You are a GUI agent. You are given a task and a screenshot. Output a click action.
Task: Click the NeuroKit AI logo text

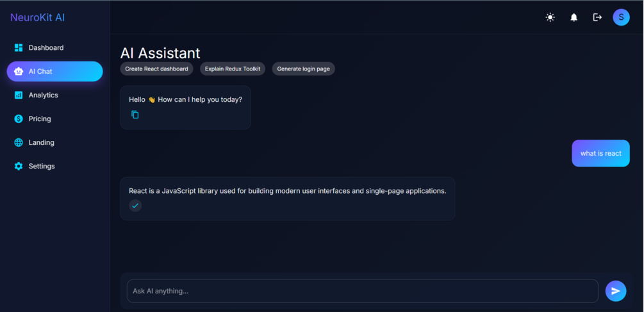37,18
